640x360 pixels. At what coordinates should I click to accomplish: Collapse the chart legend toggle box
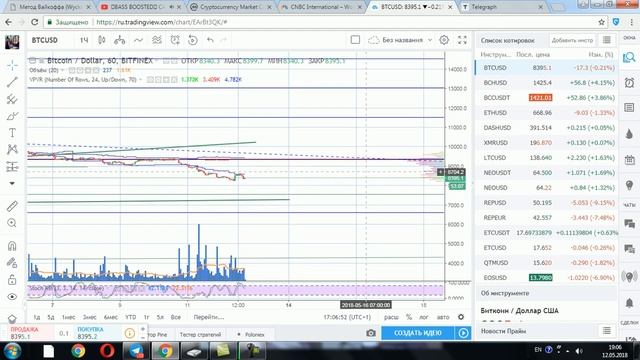pyautogui.click(x=32, y=60)
